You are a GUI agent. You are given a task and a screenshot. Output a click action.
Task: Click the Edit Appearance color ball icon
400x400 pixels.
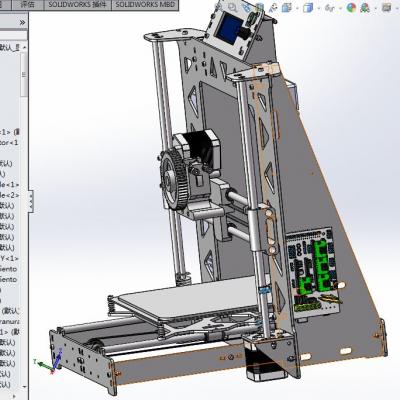point(351,8)
